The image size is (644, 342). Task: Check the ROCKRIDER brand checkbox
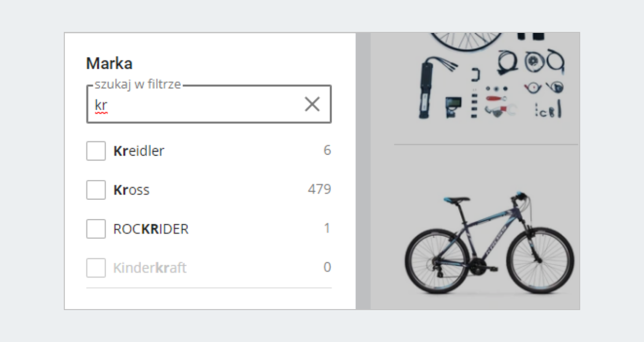click(x=96, y=229)
